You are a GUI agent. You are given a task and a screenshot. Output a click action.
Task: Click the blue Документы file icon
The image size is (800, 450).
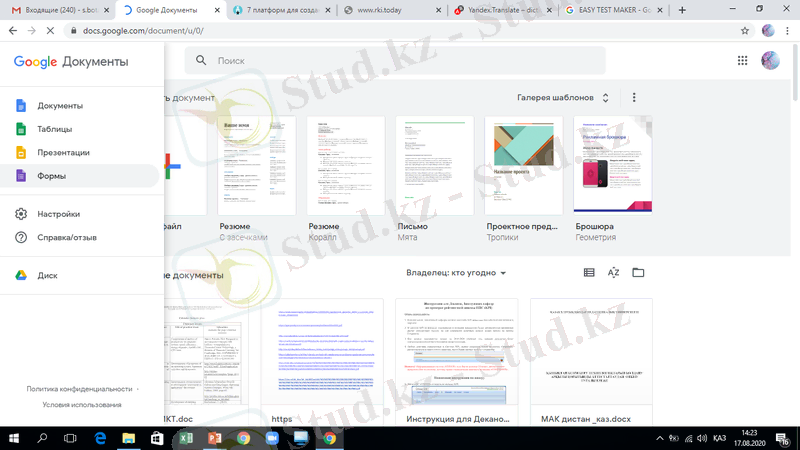[21, 106]
